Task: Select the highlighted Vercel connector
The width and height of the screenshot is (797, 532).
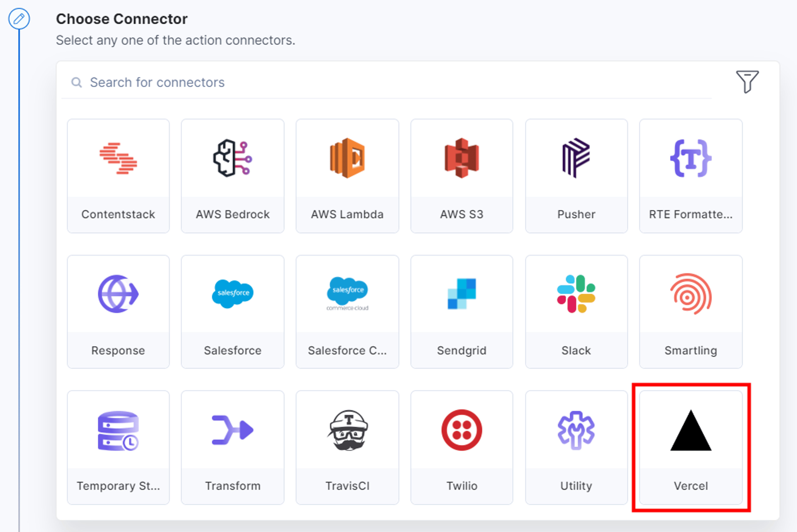Action: (x=691, y=447)
